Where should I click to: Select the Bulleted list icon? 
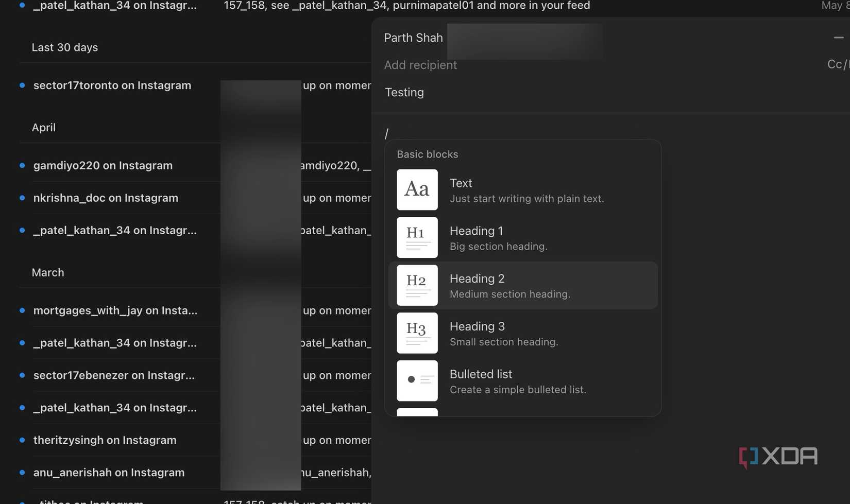[417, 380]
